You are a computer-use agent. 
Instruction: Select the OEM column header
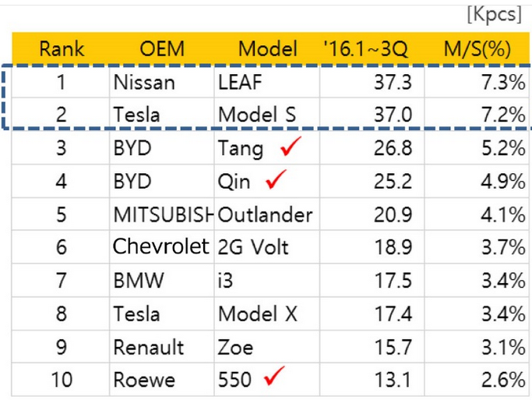click(162, 49)
